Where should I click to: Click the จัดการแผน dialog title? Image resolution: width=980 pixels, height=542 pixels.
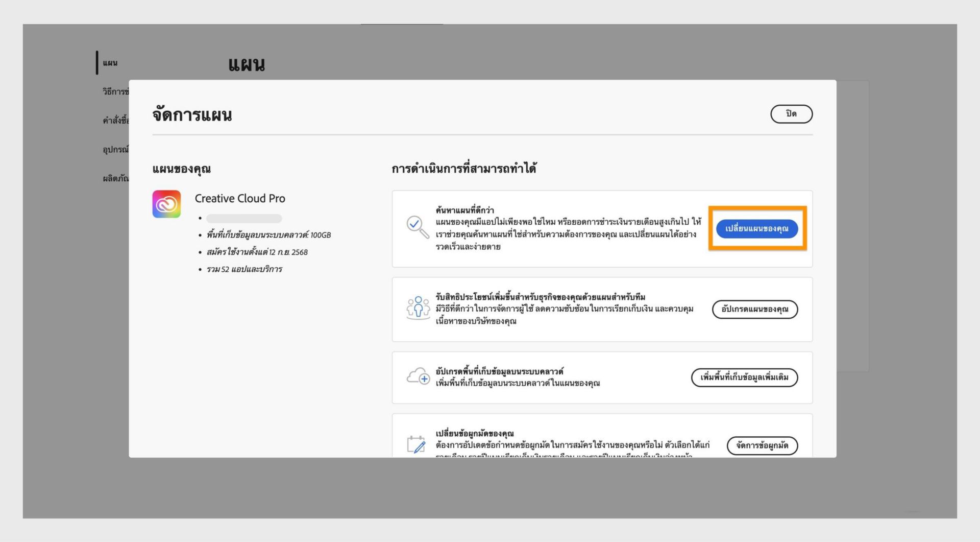[x=192, y=115]
